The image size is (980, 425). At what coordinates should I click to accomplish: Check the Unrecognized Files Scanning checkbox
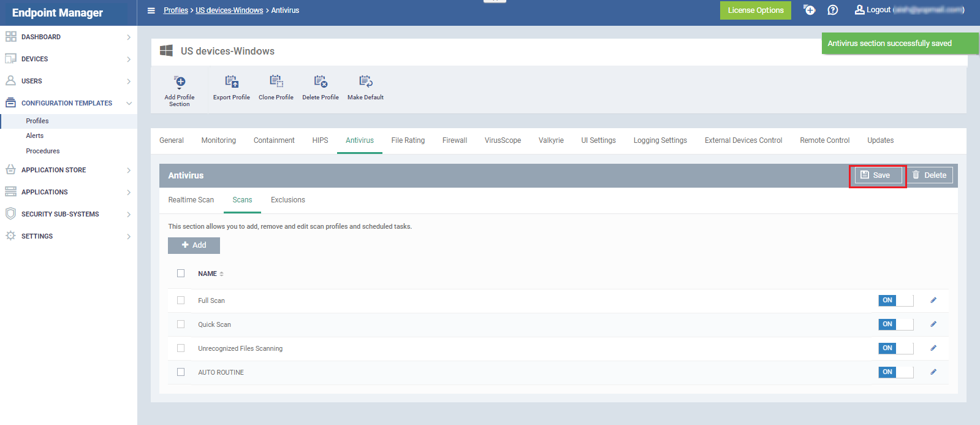(x=181, y=348)
